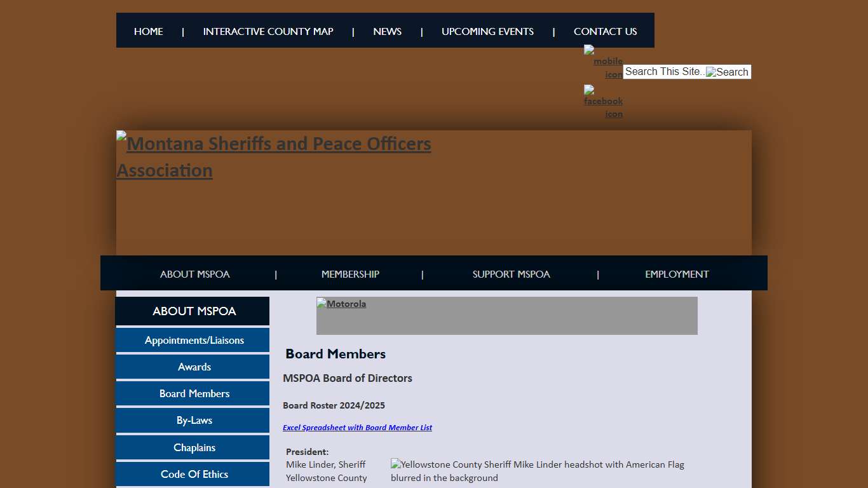Click the mobile phone icon

coord(602,61)
